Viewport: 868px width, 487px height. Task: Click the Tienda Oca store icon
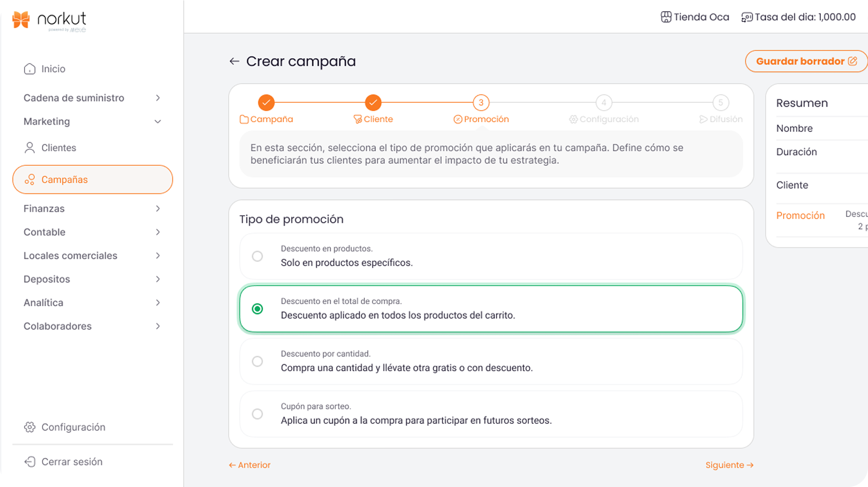(666, 17)
